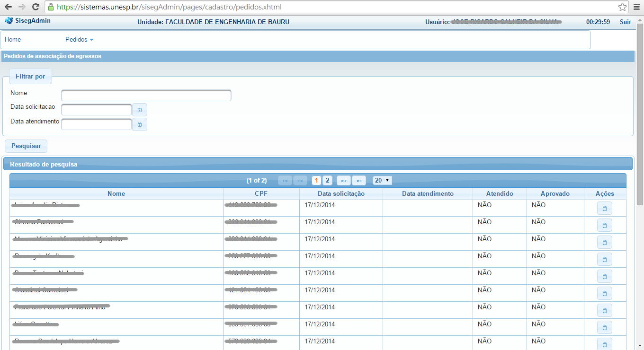644x350 pixels.
Task: Sort by the CPF column header
Action: [261, 193]
